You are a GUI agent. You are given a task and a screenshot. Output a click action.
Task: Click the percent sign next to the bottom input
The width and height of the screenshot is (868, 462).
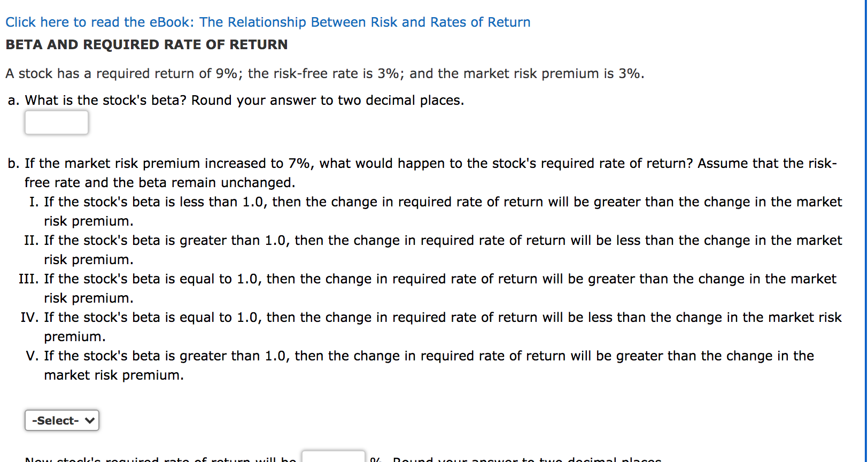(376, 459)
